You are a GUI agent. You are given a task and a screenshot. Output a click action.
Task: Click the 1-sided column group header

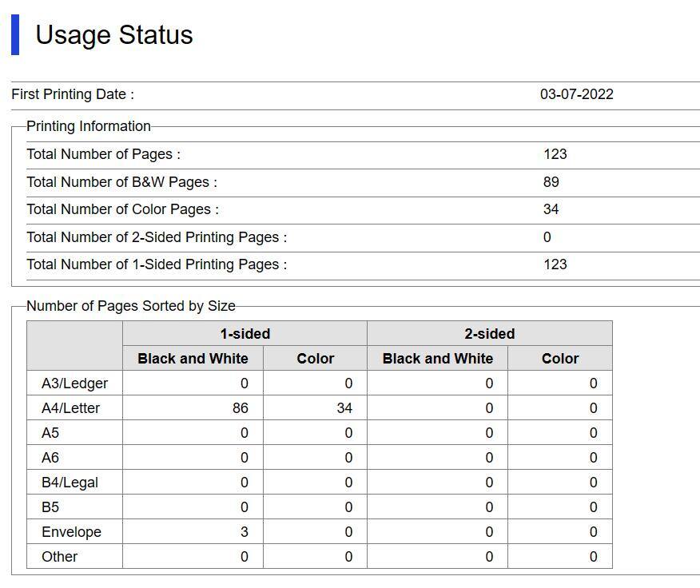(245, 334)
